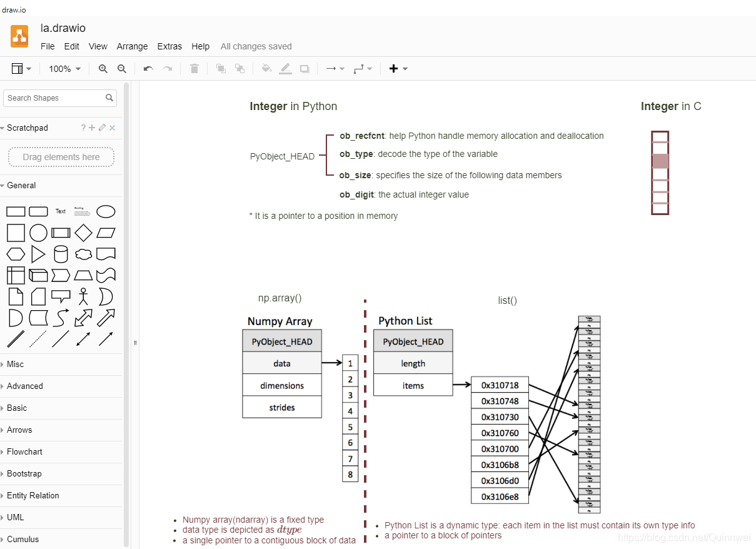Open the waypoints style dropdown

tap(363, 69)
